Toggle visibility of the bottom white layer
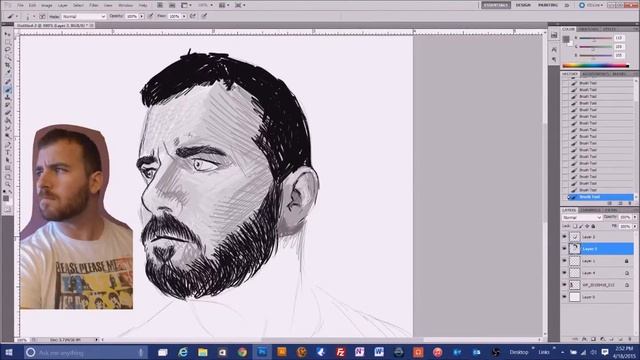640x360 pixels. click(564, 297)
